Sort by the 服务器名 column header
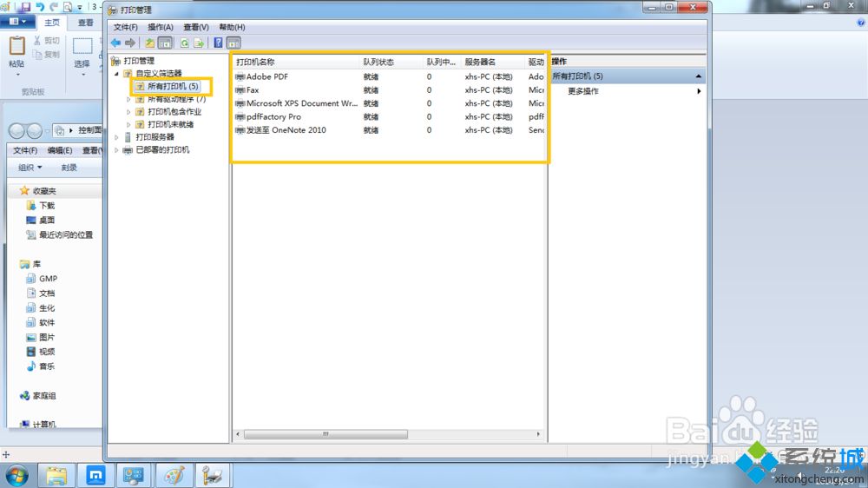The image size is (868, 488). (x=493, y=62)
